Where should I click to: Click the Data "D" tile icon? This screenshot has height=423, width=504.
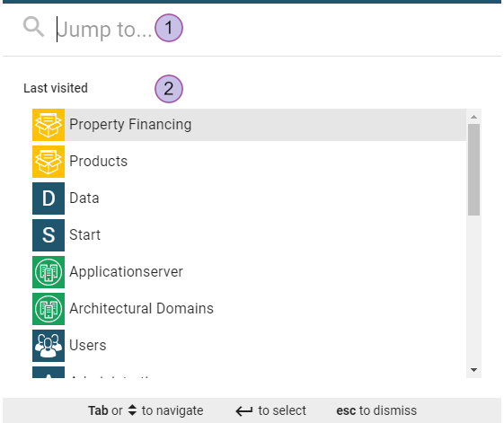49,198
